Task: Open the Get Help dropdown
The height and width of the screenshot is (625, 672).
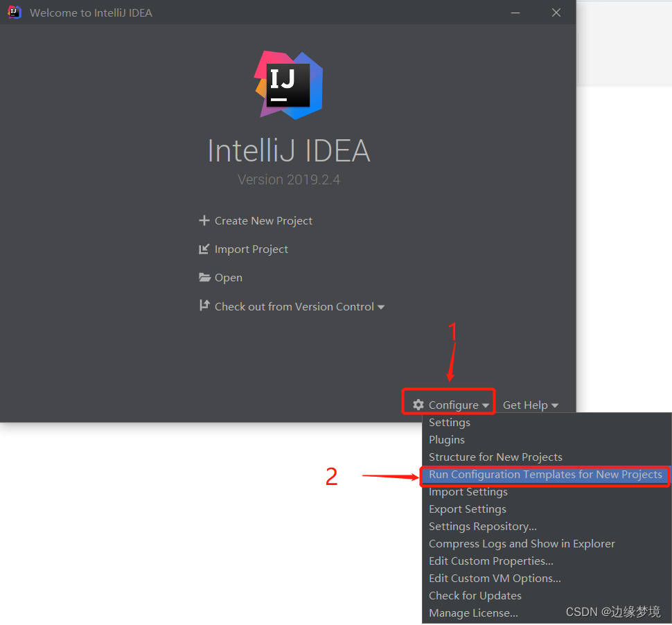Action: pyautogui.click(x=531, y=405)
